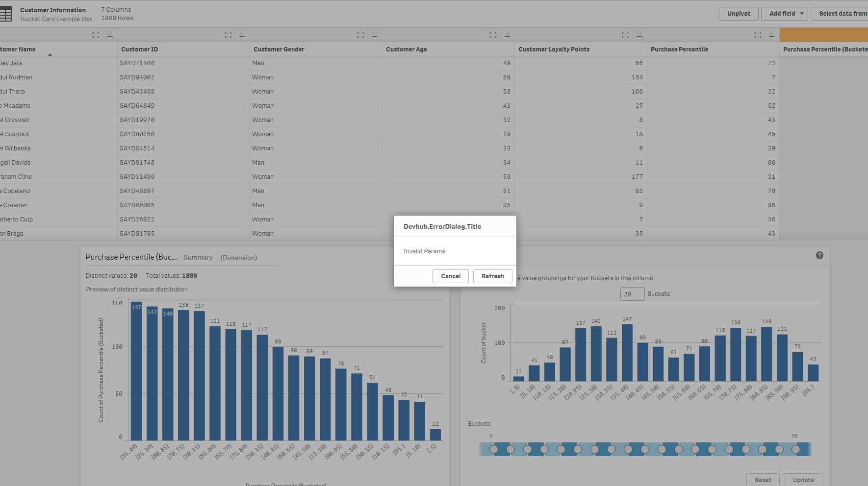
Task: Click the cell SAYD94002
Action: pos(184,77)
